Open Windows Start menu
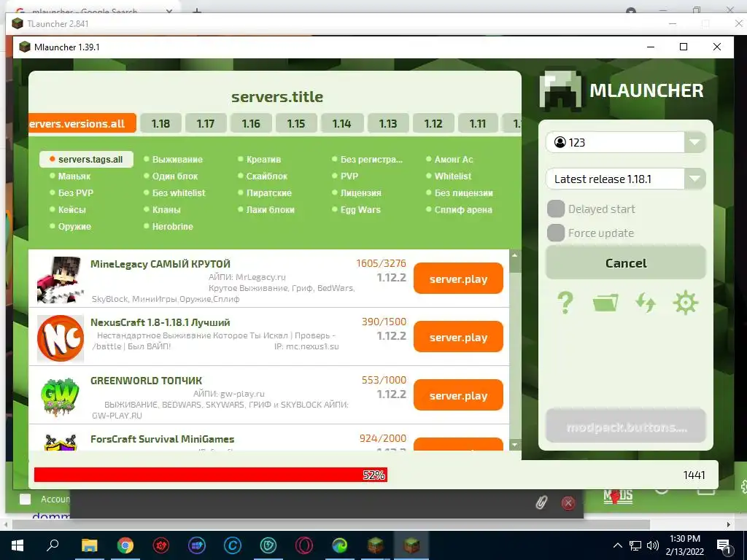 (x=18, y=545)
